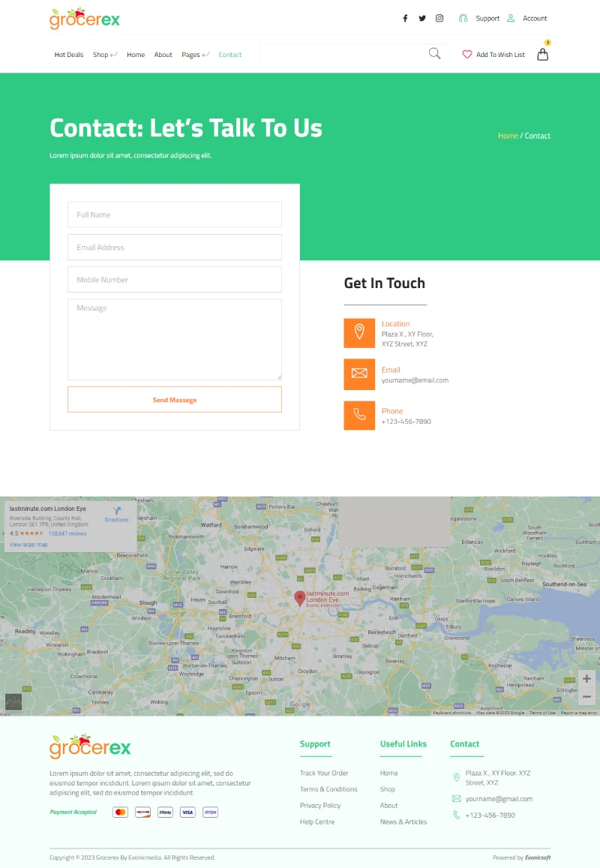
Task: Click the Discover payment icon
Action: pyautogui.click(x=142, y=812)
